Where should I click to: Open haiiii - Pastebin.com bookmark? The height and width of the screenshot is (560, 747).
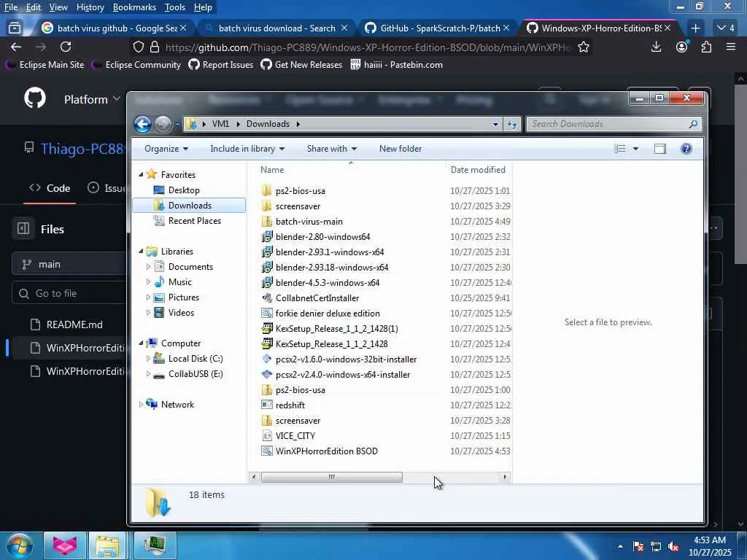[x=396, y=65]
